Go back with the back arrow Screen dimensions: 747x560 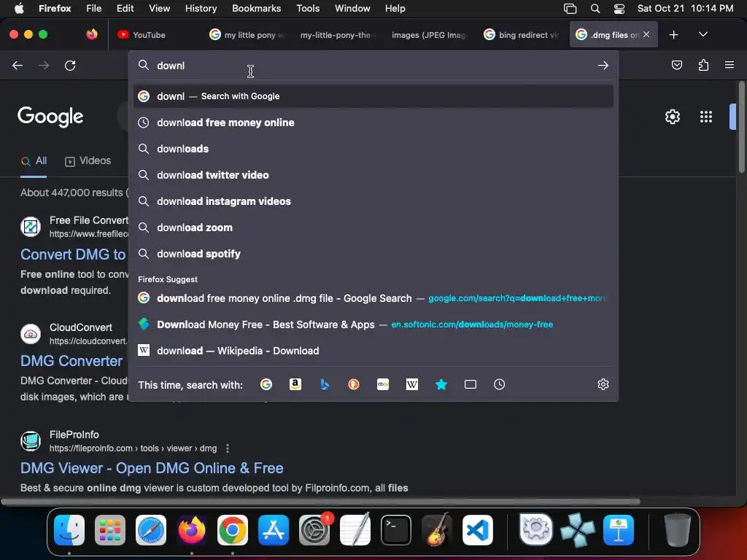click(18, 65)
